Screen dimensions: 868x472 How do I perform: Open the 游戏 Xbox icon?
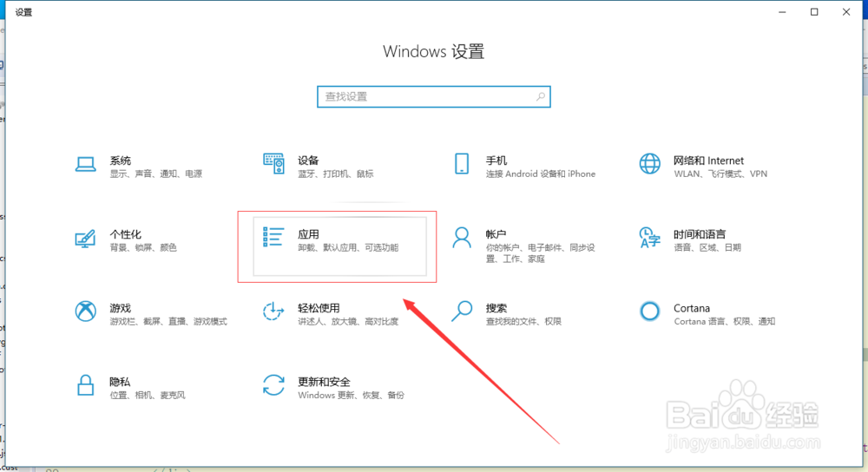click(x=85, y=311)
